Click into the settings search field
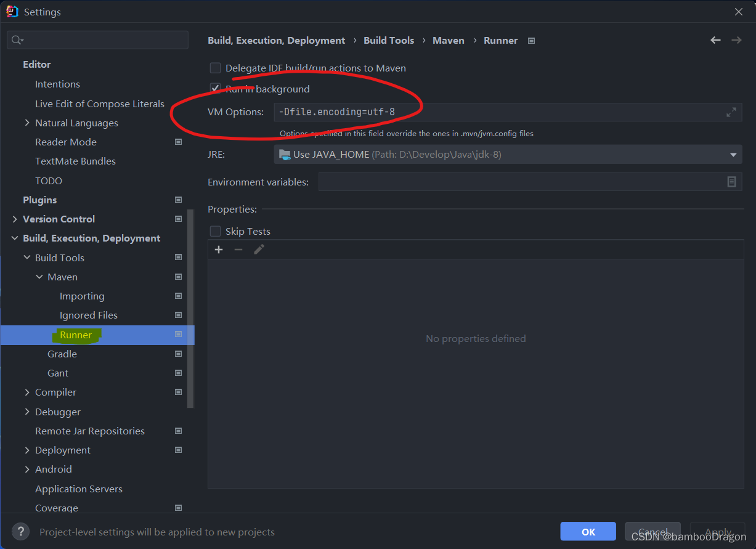 [97, 40]
